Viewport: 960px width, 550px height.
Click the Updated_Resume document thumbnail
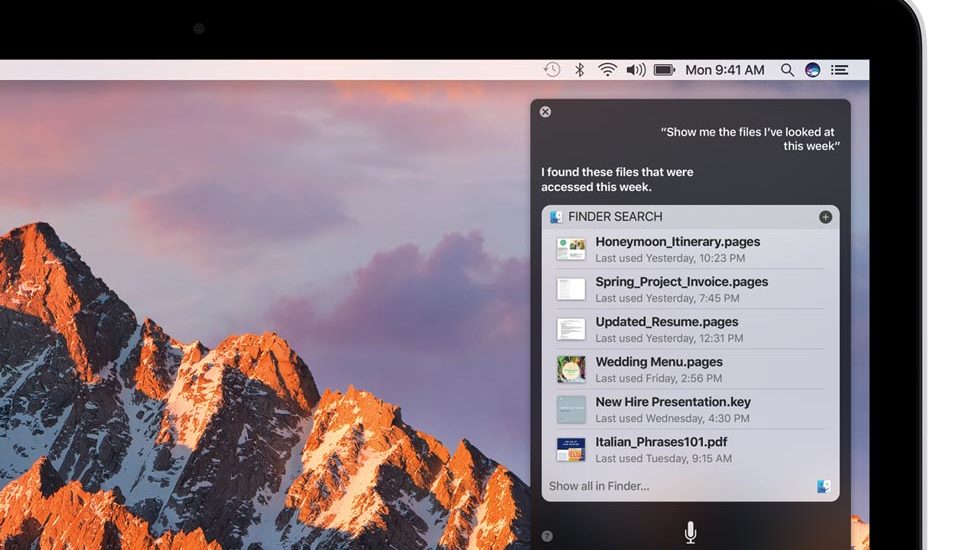click(x=571, y=330)
